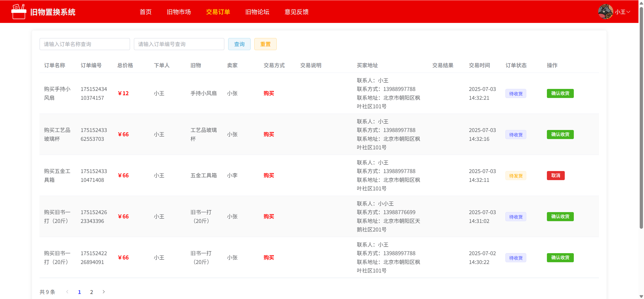Open the 旧物论坛 navigation item
The width and height of the screenshot is (644, 299).
(257, 12)
